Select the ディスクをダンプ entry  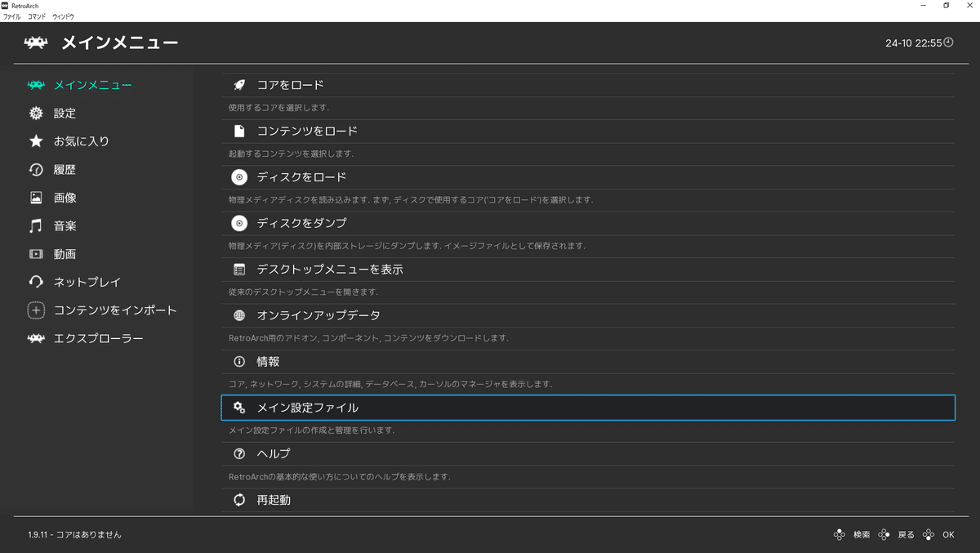pos(588,223)
